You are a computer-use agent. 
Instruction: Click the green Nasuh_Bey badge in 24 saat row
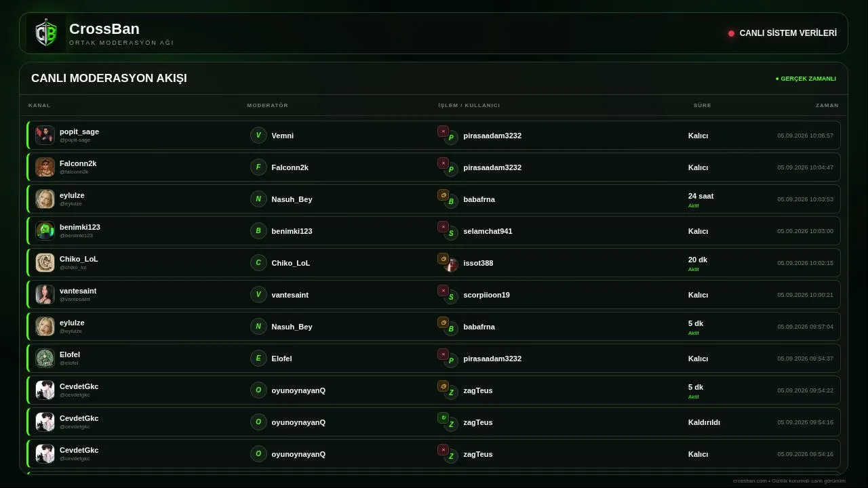(258, 199)
